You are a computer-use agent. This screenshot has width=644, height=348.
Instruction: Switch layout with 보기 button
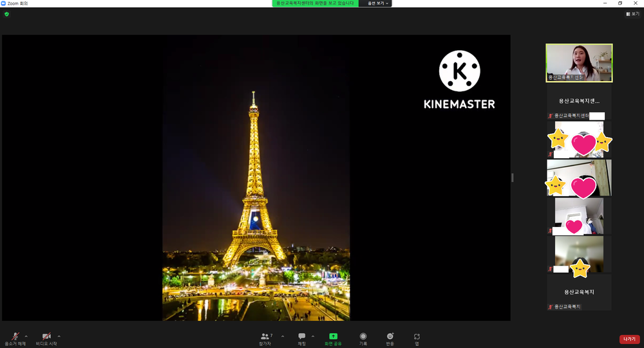(x=633, y=14)
